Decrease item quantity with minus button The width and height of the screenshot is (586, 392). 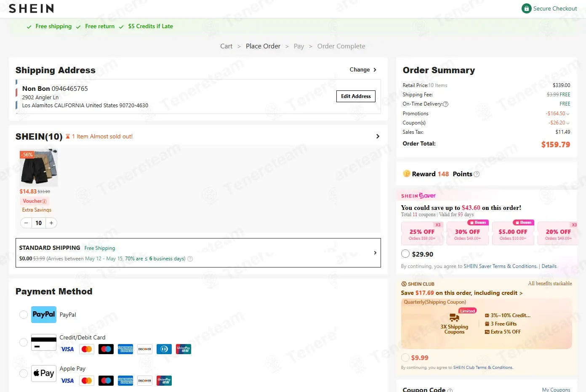point(26,223)
